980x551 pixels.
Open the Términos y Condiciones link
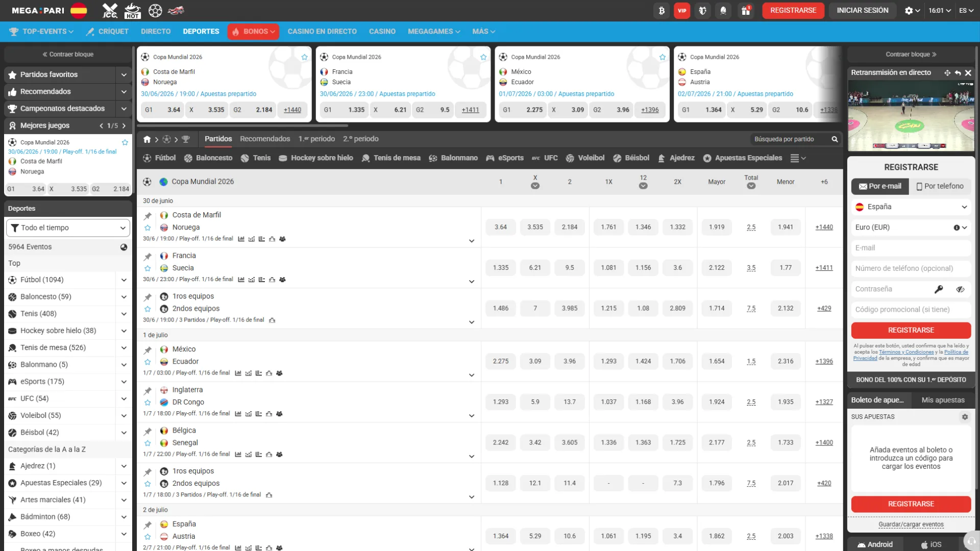coord(906,352)
